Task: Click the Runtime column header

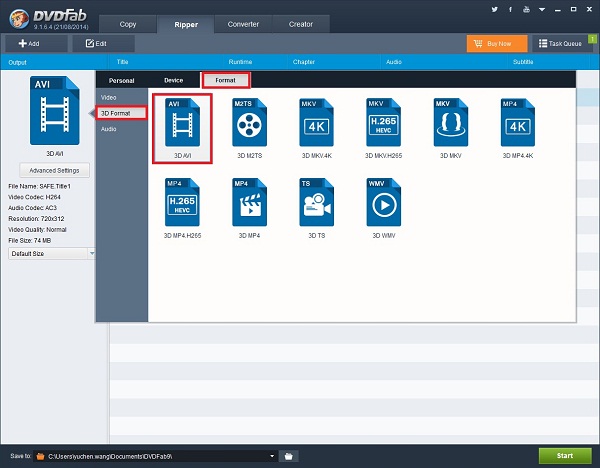Action: [x=240, y=62]
